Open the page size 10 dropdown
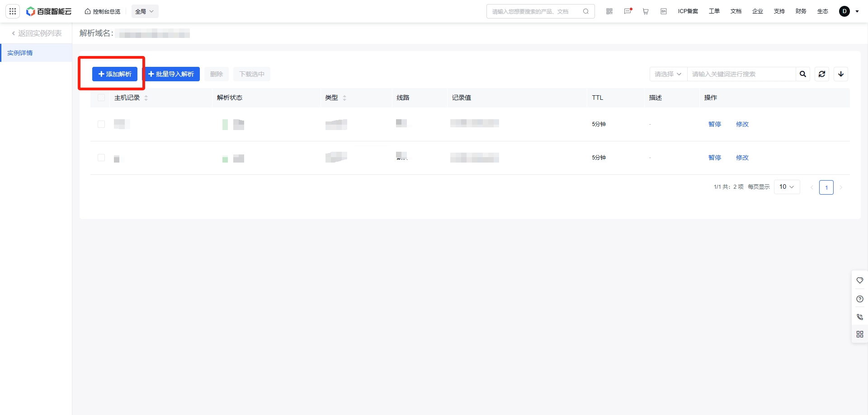The image size is (868, 415). (787, 187)
